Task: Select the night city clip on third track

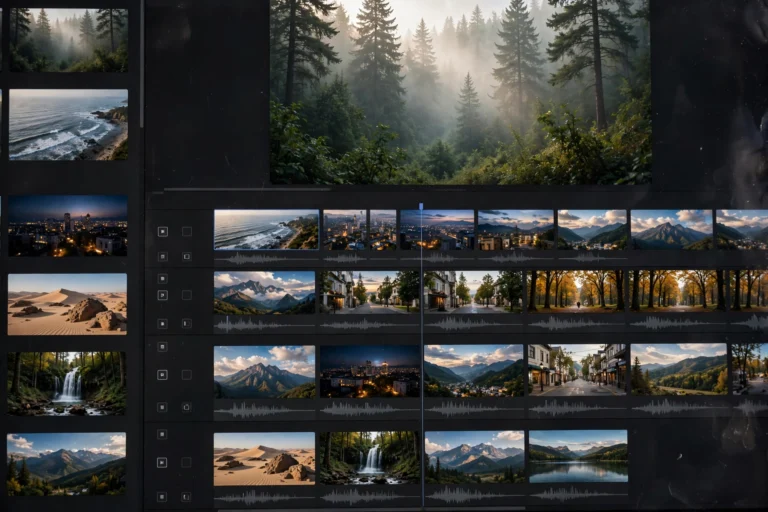Action: [x=370, y=371]
